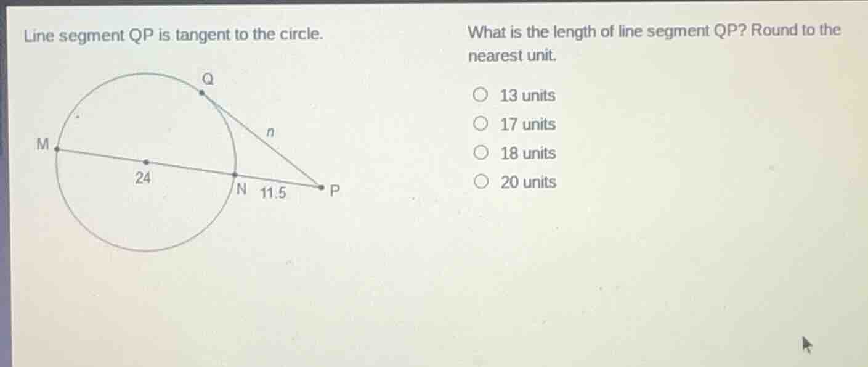Select the 13 units radio button
The image size is (868, 367).
point(480,94)
